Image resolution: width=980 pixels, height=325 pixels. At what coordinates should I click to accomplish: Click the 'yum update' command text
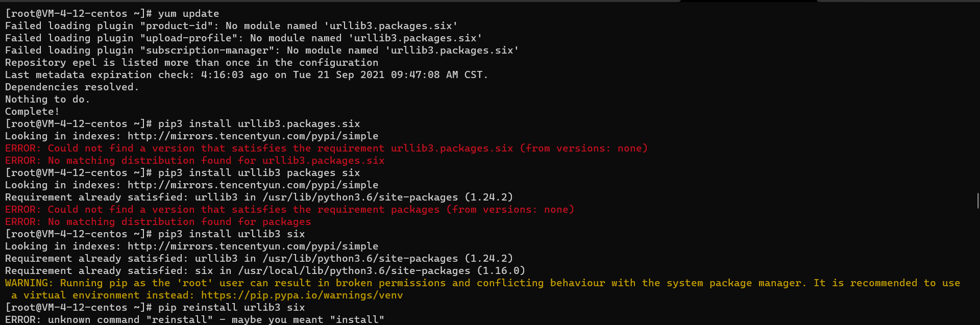click(x=188, y=14)
